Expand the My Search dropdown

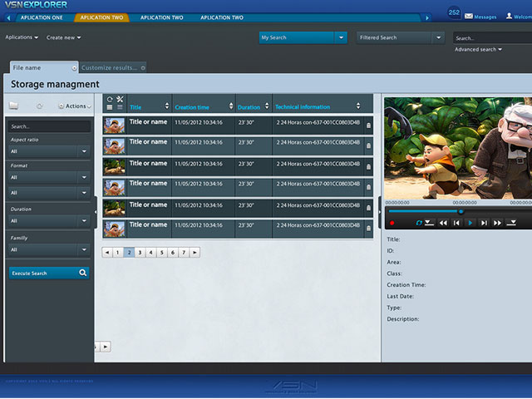(341, 37)
